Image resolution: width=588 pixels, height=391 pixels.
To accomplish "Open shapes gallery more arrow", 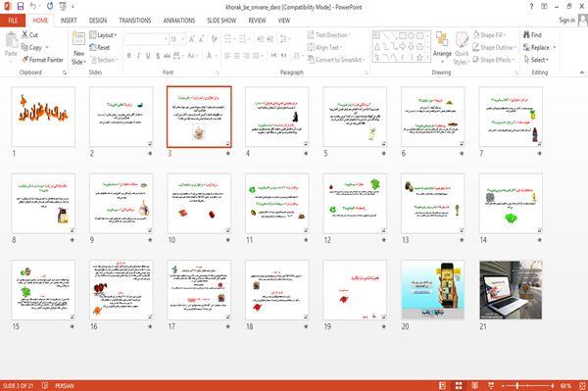I will point(428,58).
